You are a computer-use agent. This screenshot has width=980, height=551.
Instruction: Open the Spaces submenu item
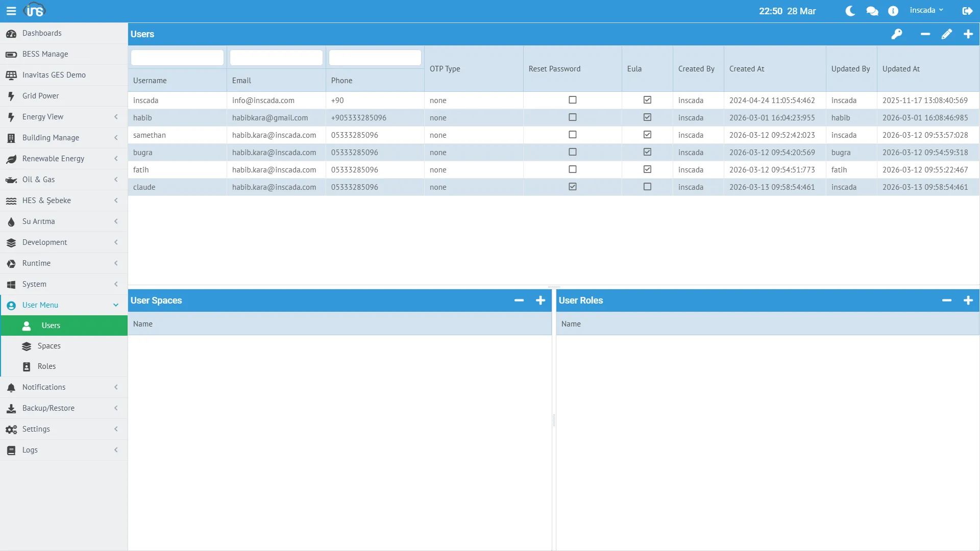[x=49, y=346]
